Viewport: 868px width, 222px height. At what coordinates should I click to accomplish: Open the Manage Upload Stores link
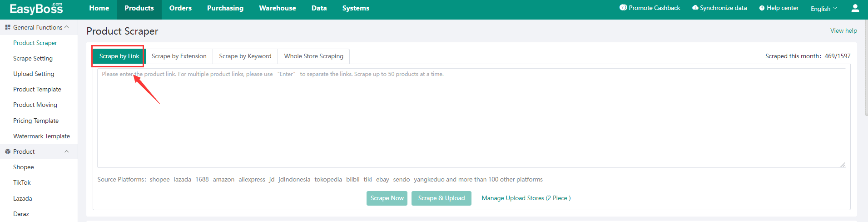click(526, 198)
